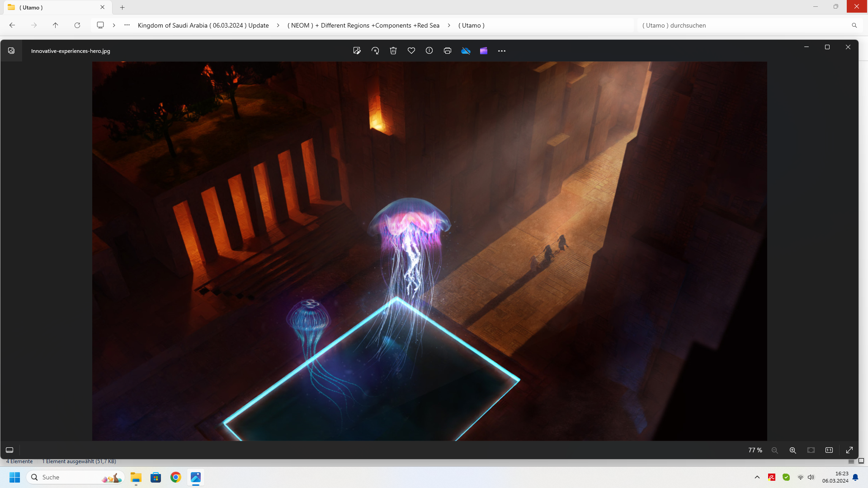The width and height of the screenshot is (868, 488).
Task: Open the Edit image tool in Photos
Action: (357, 51)
